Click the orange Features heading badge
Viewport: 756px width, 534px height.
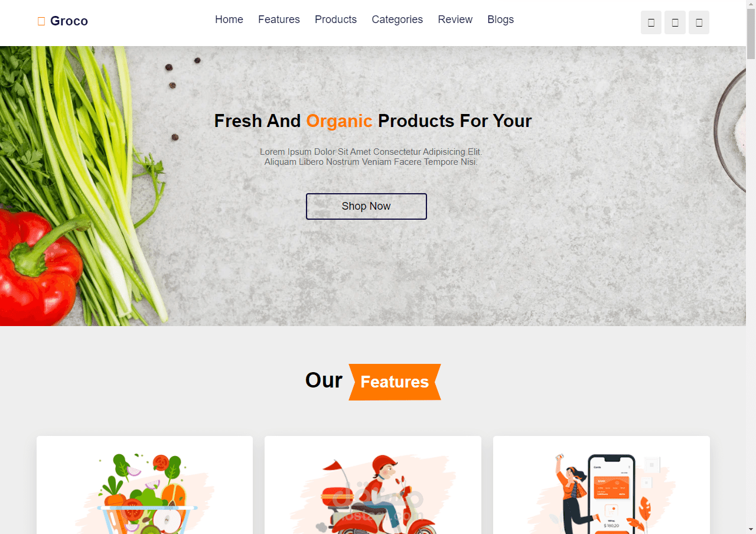point(395,382)
